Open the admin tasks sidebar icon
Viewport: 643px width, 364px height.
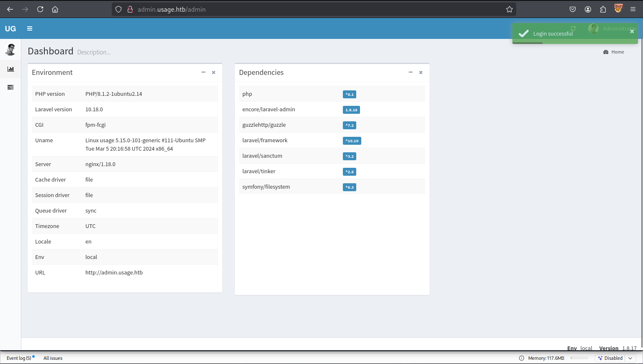[10, 87]
